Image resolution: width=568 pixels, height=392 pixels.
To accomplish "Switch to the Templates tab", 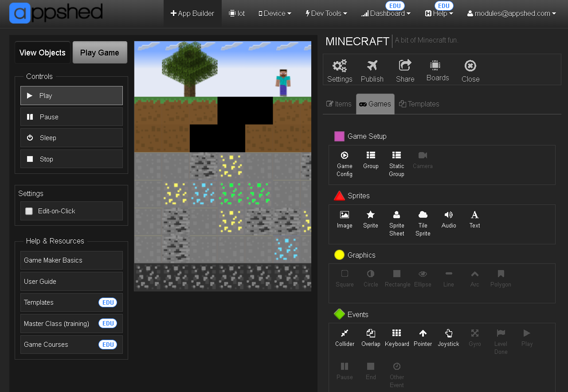I will [x=419, y=104].
